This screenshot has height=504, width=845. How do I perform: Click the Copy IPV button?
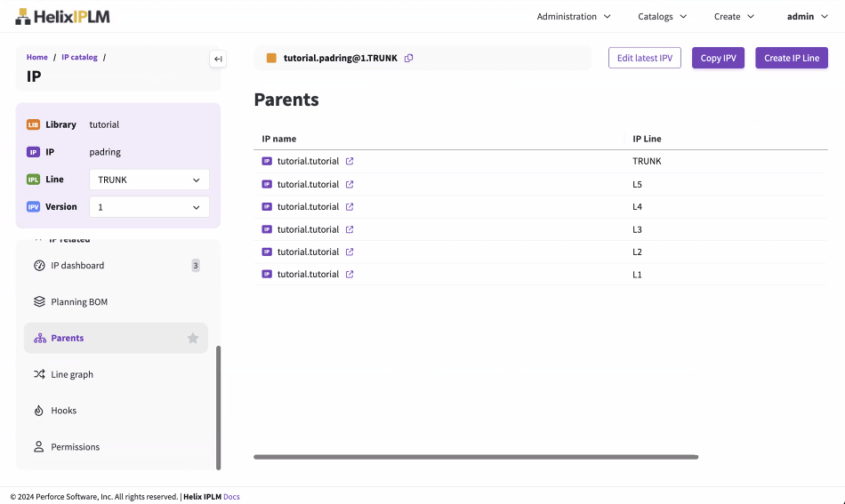[718, 59]
